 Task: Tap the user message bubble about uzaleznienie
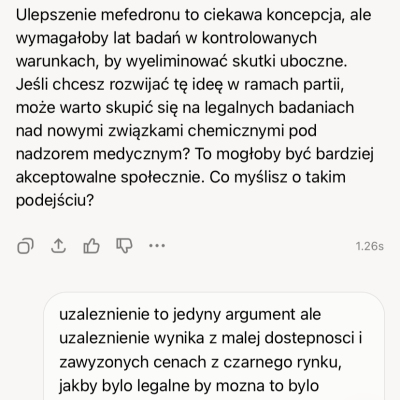(x=214, y=347)
